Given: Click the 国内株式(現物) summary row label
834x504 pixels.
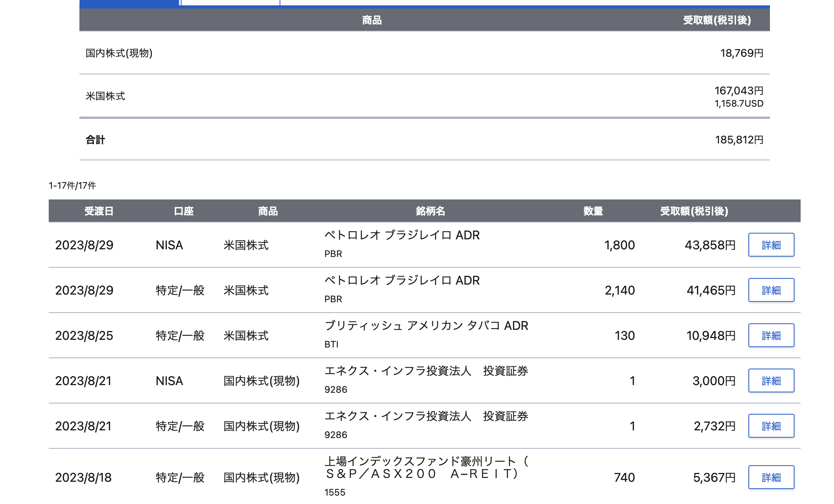Looking at the screenshot, I should (x=119, y=53).
